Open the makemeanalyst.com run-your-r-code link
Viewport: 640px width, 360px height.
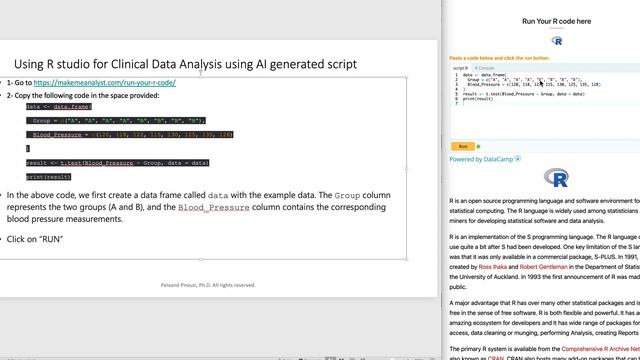pyautogui.click(x=104, y=82)
